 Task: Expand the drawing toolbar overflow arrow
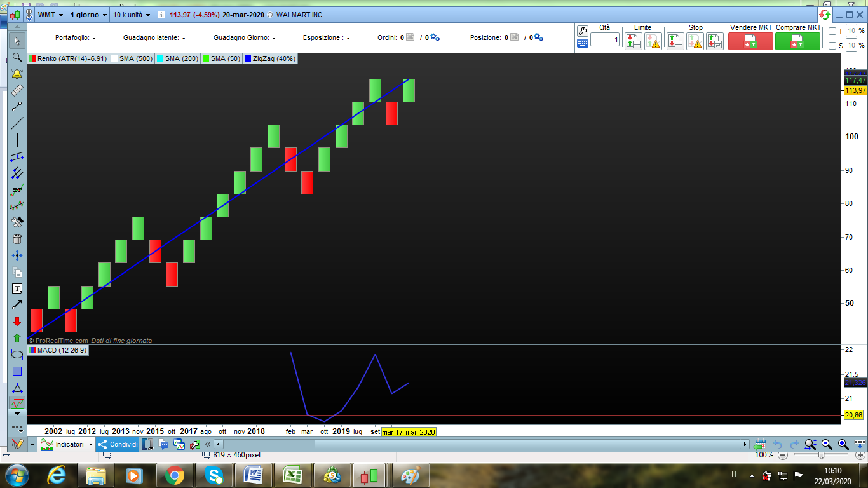17,413
